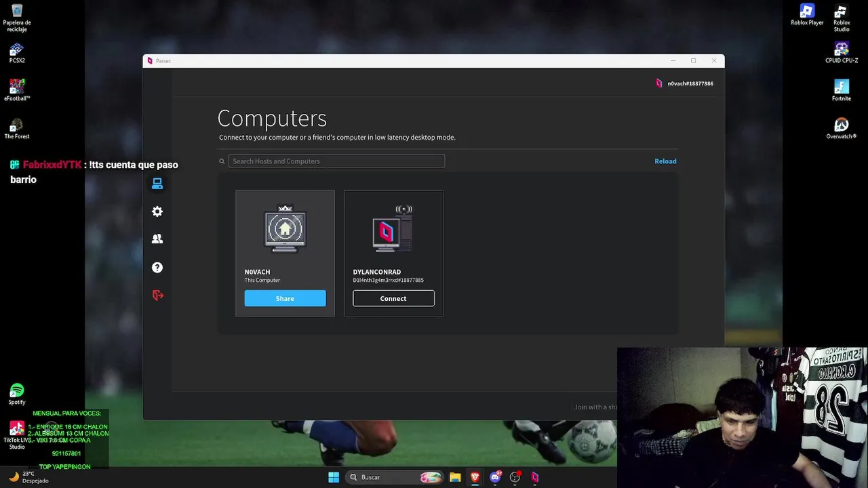The height and width of the screenshot is (488, 868).
Task: Click the red Log Out icon in sidebar
Action: (x=158, y=296)
